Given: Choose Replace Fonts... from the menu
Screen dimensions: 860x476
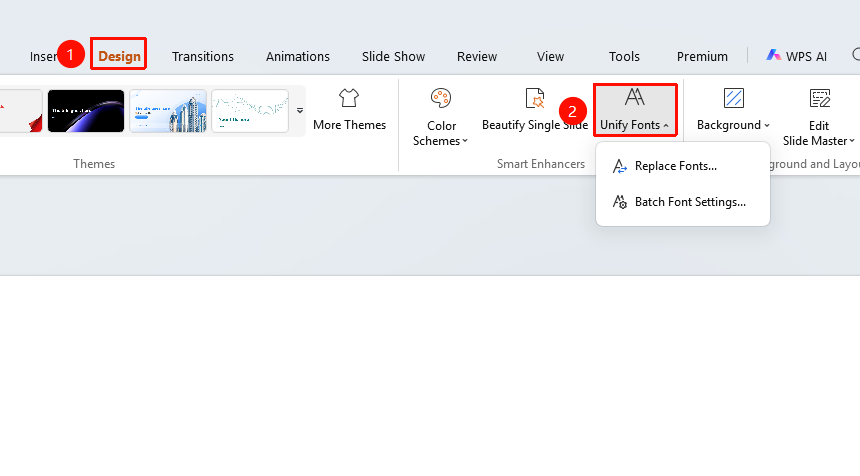Looking at the screenshot, I should pyautogui.click(x=683, y=166).
